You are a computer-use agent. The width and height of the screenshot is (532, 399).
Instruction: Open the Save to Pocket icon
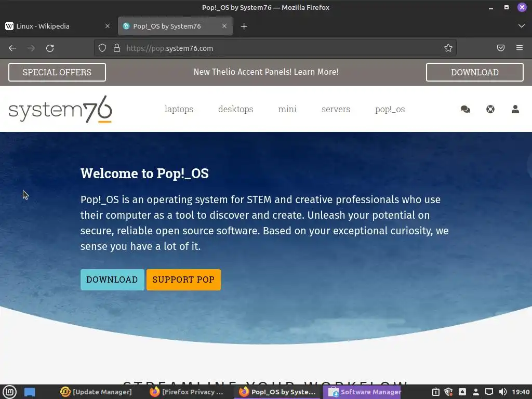coord(501,48)
